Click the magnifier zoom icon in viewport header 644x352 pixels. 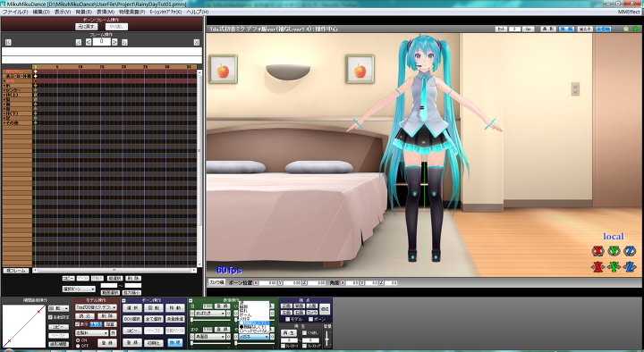pyautogui.click(x=626, y=29)
